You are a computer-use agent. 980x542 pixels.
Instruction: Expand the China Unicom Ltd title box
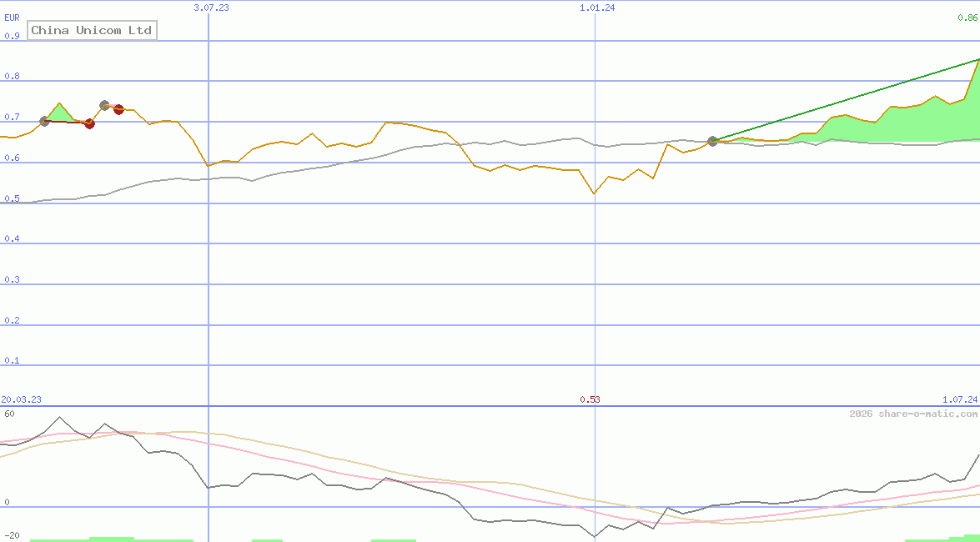tap(92, 30)
